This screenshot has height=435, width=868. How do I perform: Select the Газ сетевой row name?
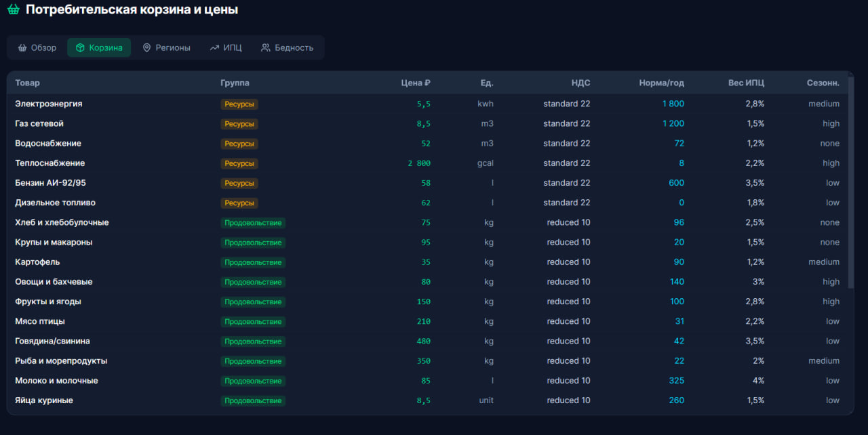coord(39,124)
